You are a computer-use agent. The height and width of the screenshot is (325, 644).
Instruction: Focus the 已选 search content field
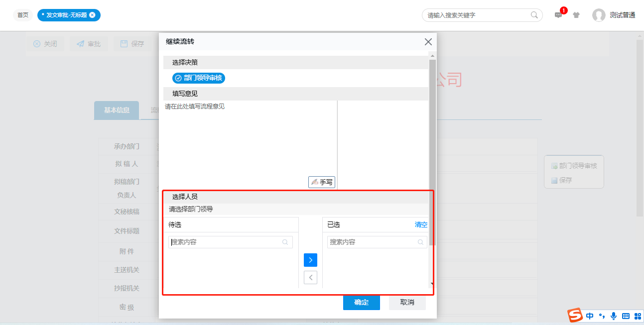(x=377, y=242)
